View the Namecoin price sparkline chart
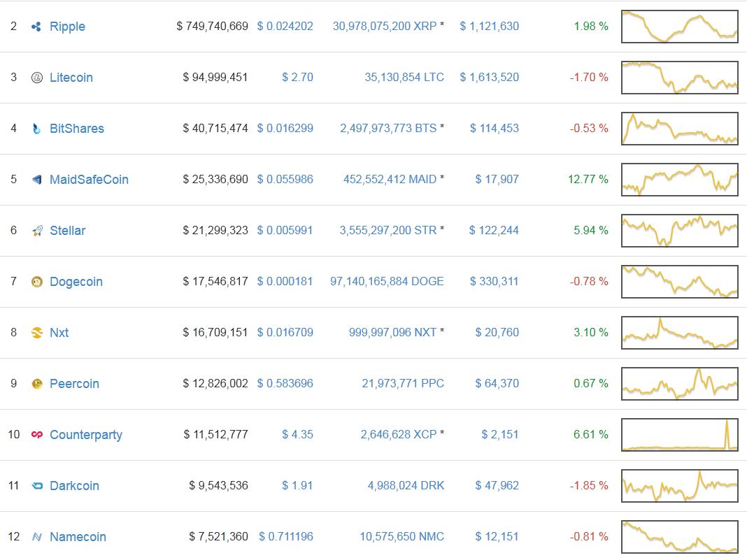The height and width of the screenshot is (560, 747). click(680, 537)
